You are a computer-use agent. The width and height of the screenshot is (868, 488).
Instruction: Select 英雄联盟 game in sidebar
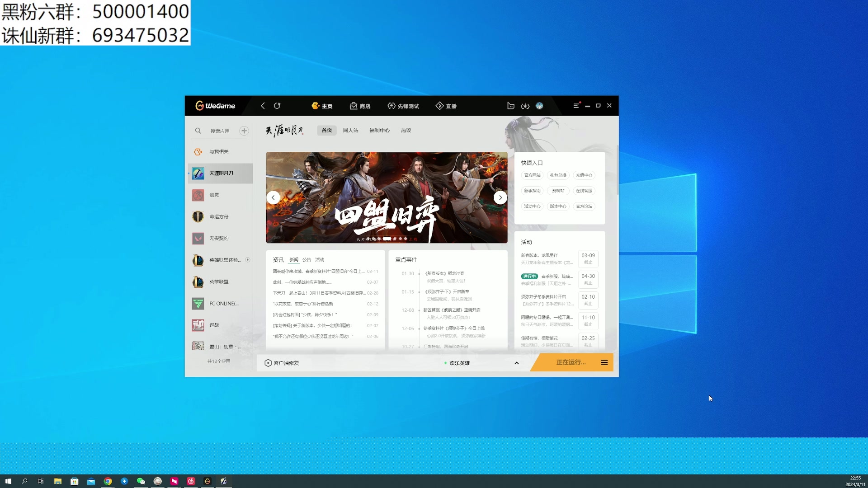220,282
